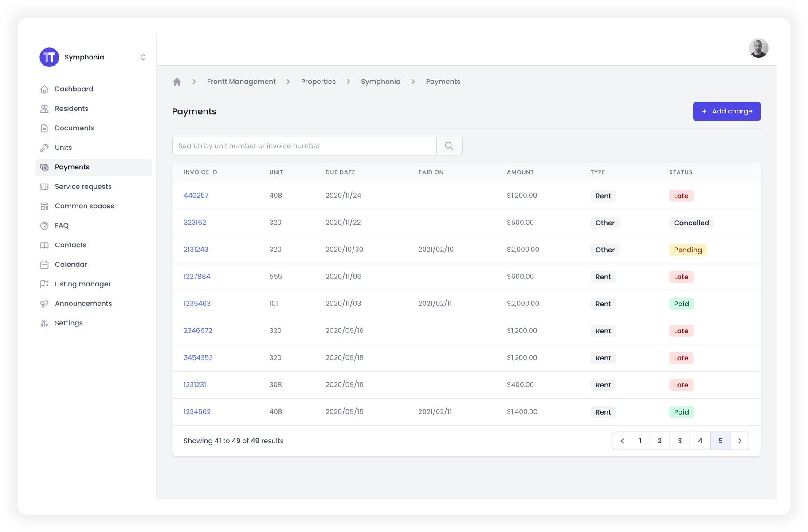Click the $600.00 amount cell

click(520, 277)
